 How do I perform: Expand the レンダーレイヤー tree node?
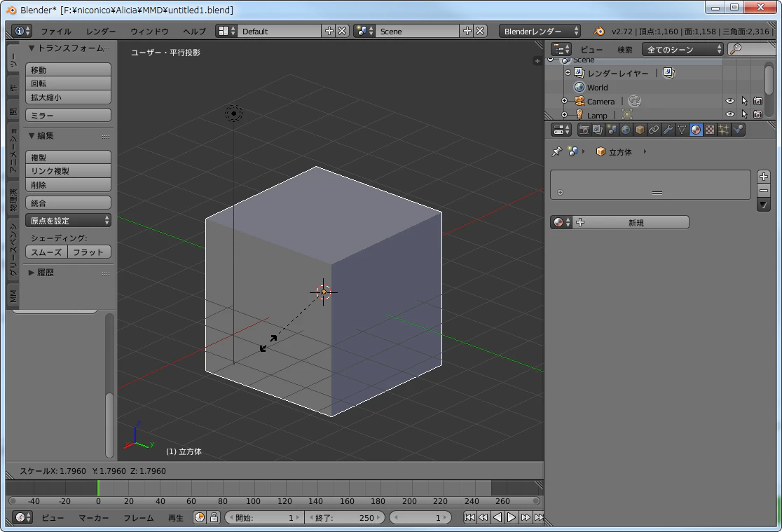[x=568, y=73]
